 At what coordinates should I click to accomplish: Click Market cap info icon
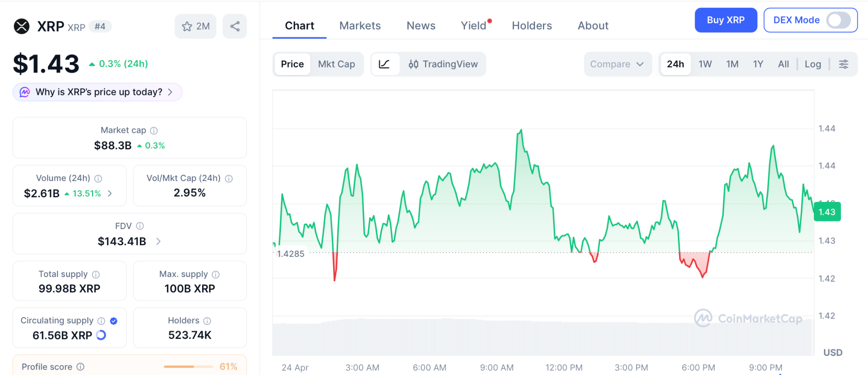(x=154, y=131)
